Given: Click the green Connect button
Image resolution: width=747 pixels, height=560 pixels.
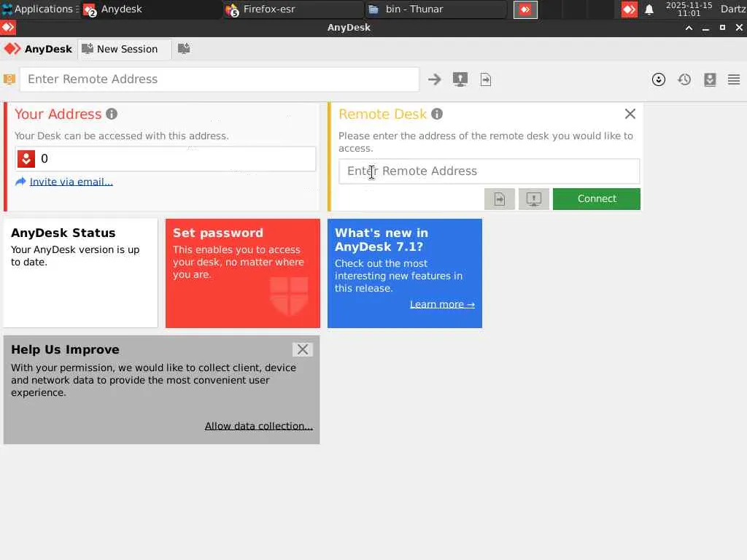Looking at the screenshot, I should coord(597,198).
